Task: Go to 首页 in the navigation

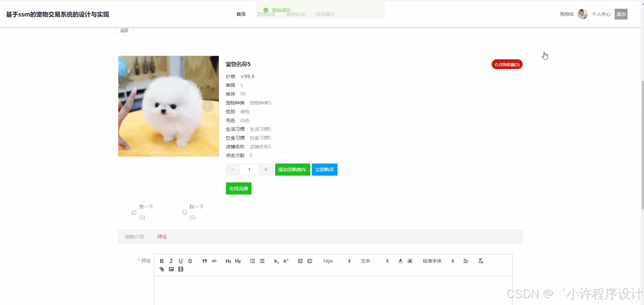Action: (241, 14)
